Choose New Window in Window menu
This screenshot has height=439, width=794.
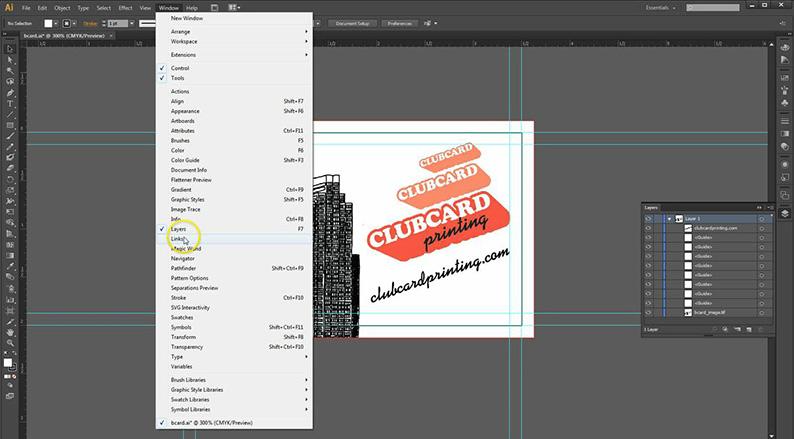click(234, 18)
